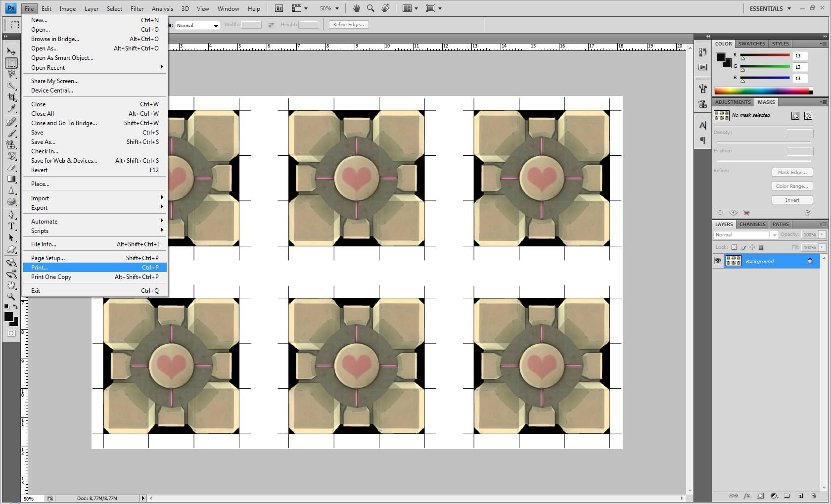Open the ESSENTIALS workspace dropdown
Image resolution: width=831 pixels, height=504 pixels.
[x=770, y=8]
